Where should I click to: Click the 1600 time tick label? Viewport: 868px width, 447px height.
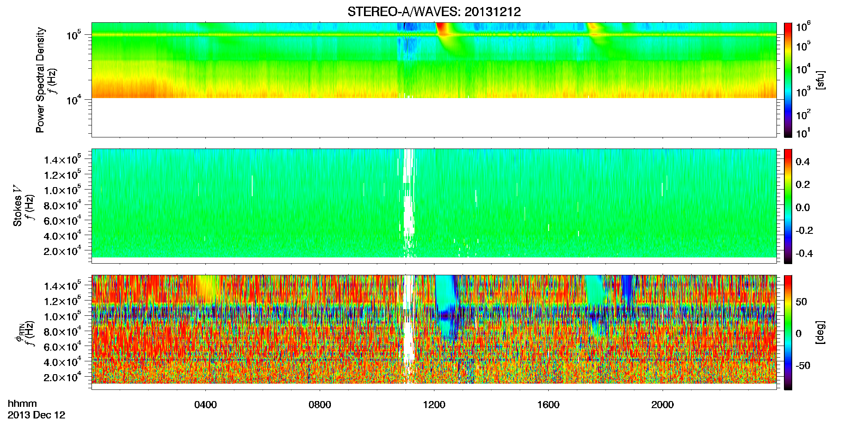pos(548,405)
